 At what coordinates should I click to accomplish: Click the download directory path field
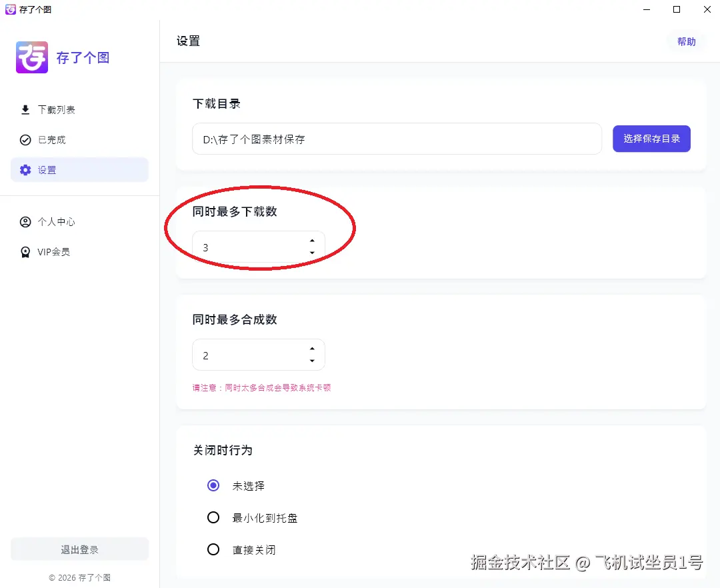(x=397, y=139)
